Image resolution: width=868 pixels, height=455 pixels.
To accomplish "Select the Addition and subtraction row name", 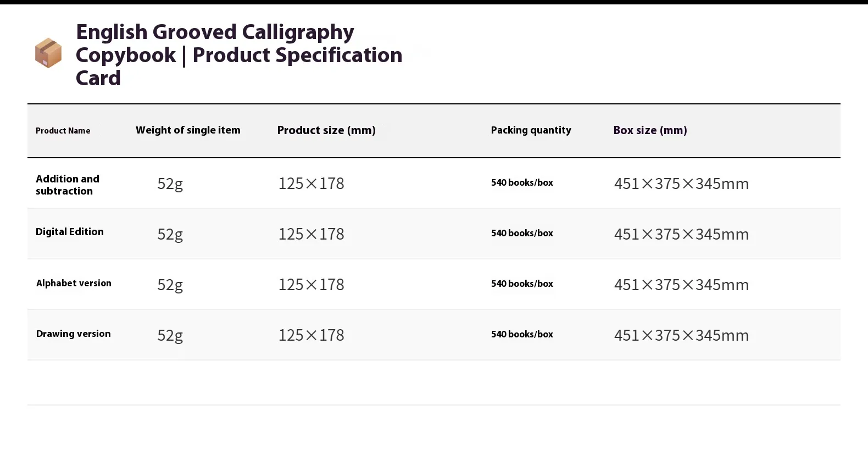I will pos(68,185).
